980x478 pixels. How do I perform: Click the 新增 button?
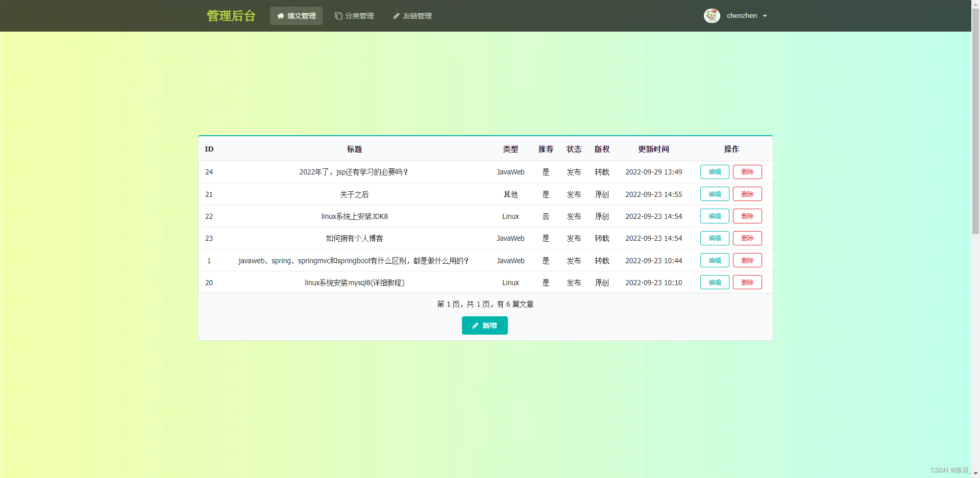point(484,325)
